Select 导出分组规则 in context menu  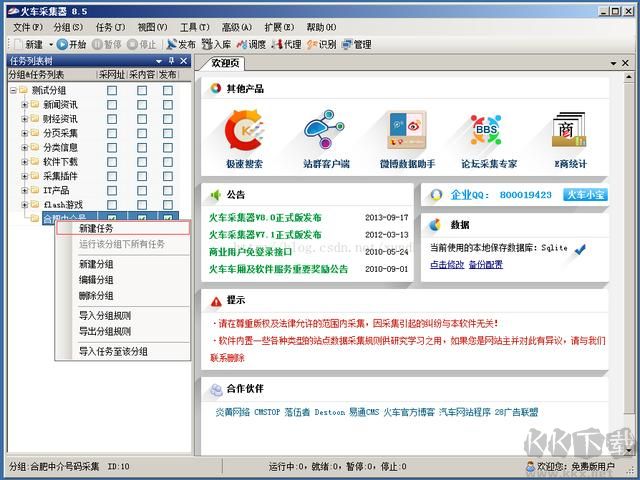(x=123, y=331)
